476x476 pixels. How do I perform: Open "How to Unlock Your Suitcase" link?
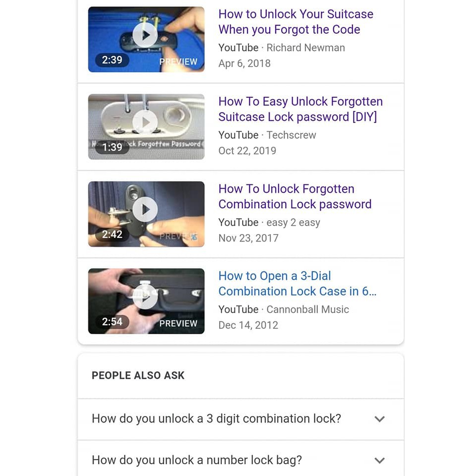(296, 22)
